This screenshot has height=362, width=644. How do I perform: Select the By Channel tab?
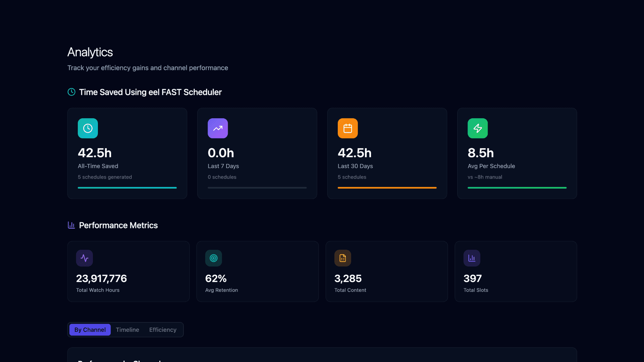click(x=90, y=330)
